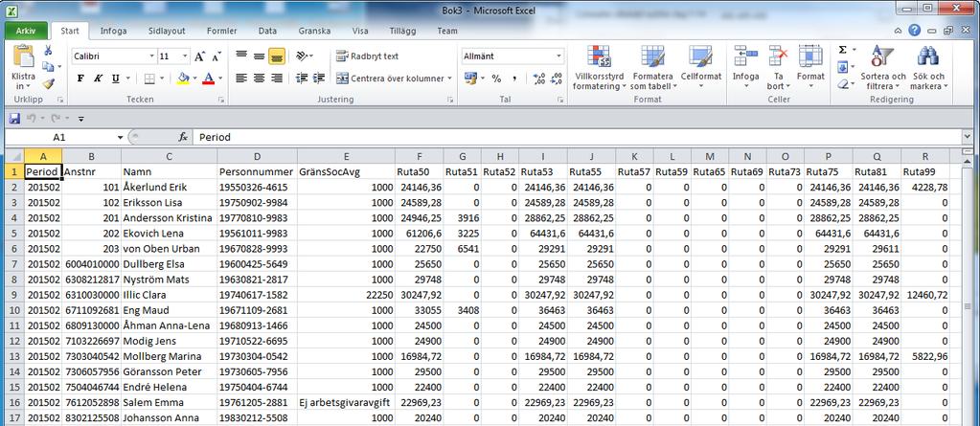Image resolution: width=980 pixels, height=426 pixels.
Task: Click the Cellformat styles button
Action: pos(701,68)
